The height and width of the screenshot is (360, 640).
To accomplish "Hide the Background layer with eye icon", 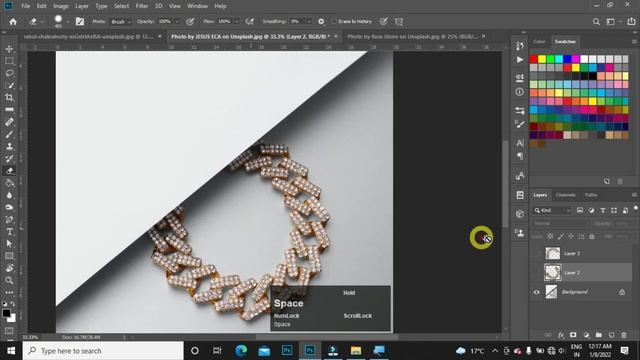I will click(x=536, y=292).
